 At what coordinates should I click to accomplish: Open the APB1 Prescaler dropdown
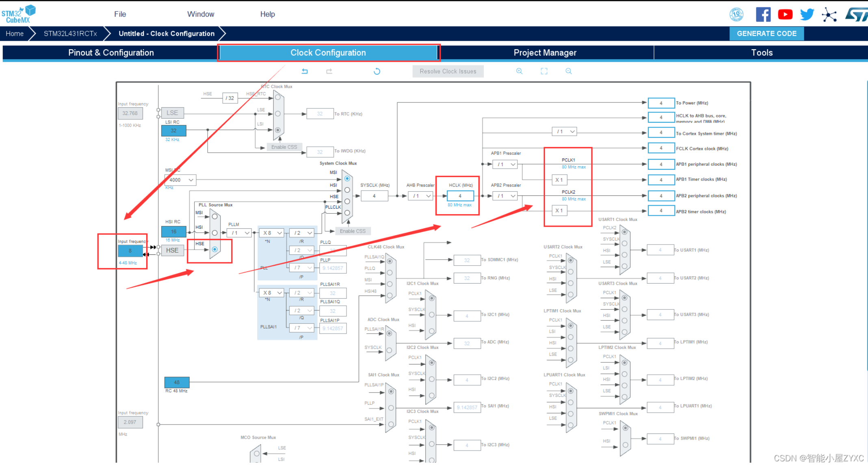click(x=505, y=164)
